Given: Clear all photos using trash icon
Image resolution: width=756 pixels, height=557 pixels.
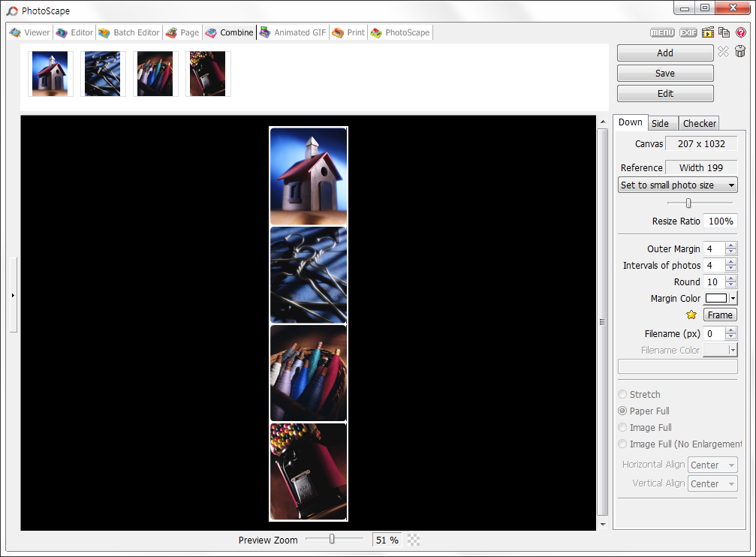Looking at the screenshot, I should tap(740, 51).
